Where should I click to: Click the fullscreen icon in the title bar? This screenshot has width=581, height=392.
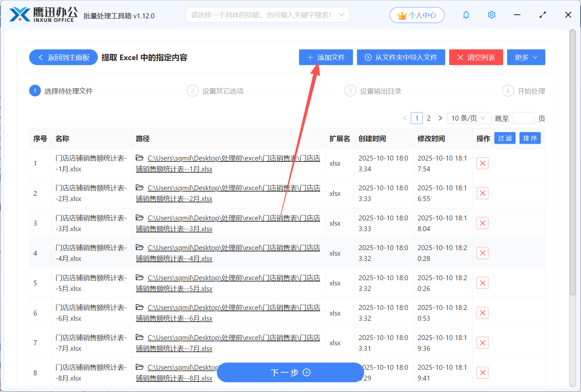(542, 15)
